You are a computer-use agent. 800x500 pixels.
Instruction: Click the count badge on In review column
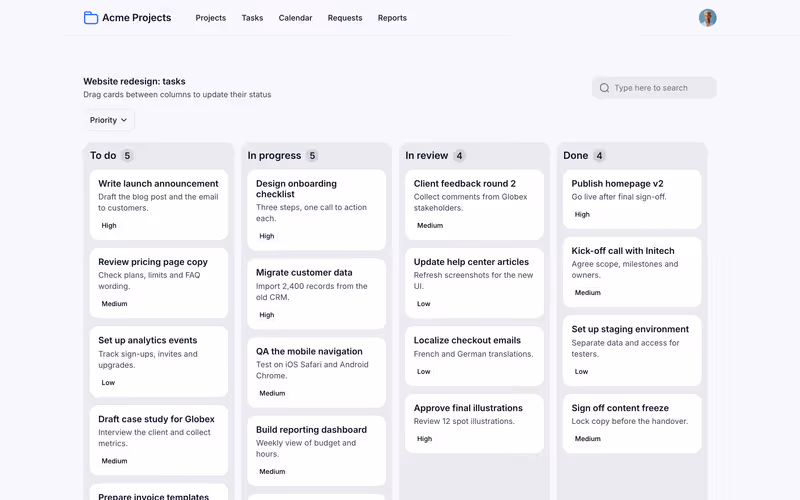point(459,156)
